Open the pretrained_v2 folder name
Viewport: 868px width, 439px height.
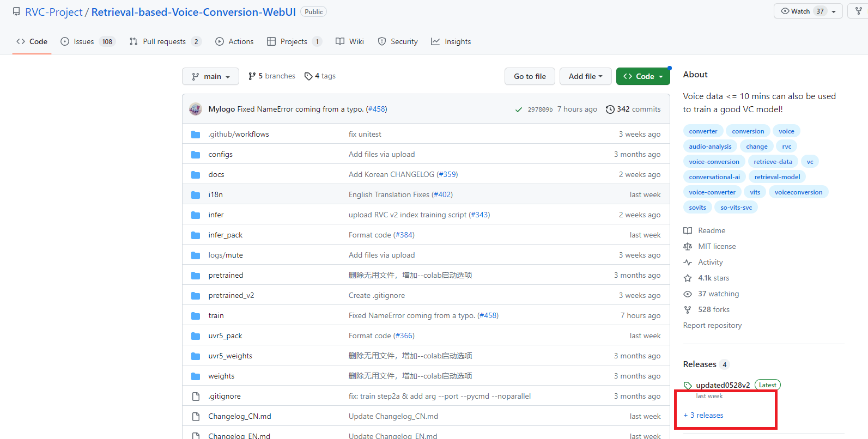[231, 295]
